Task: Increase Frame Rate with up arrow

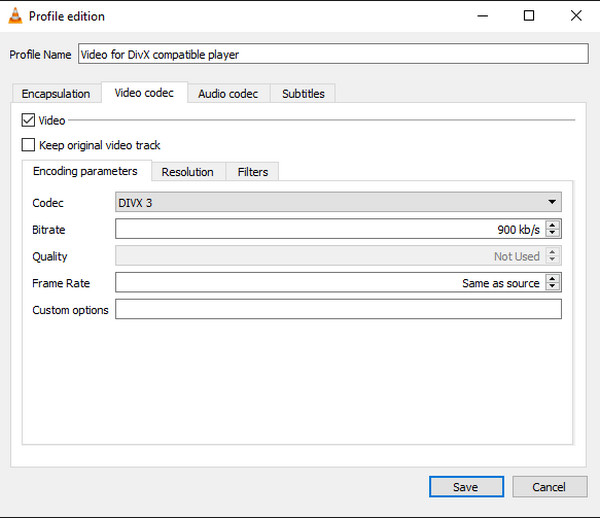Action: (x=552, y=279)
